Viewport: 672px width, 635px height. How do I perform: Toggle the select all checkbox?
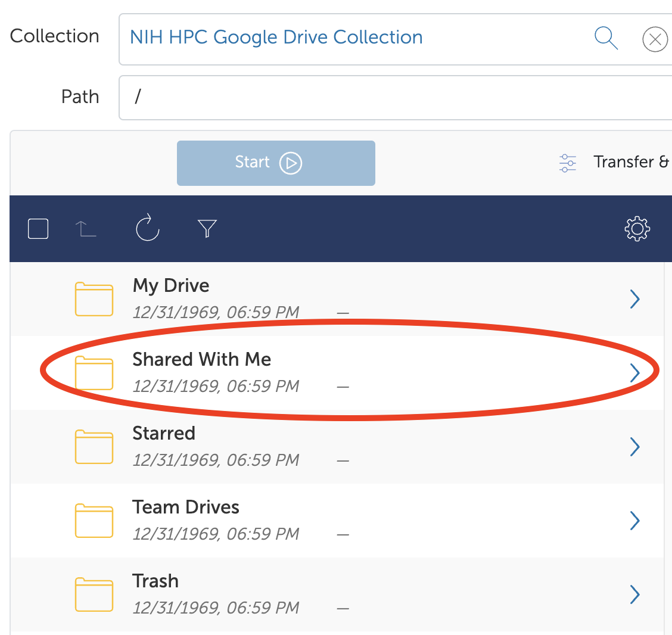tap(38, 229)
